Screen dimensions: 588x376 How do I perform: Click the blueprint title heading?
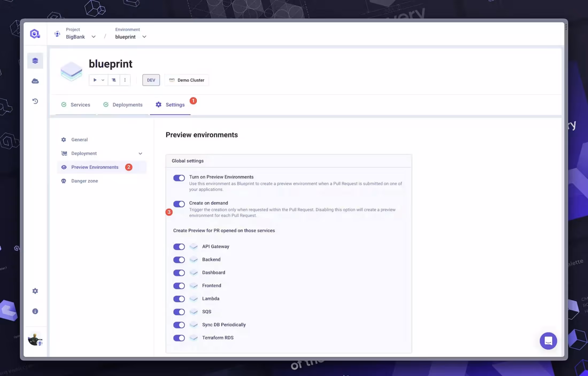pyautogui.click(x=111, y=64)
